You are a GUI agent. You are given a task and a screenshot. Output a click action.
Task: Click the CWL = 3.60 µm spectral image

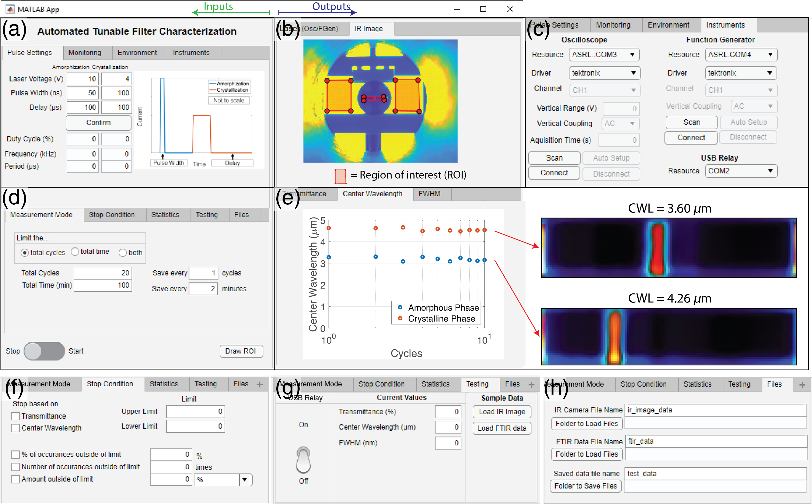[669, 248]
